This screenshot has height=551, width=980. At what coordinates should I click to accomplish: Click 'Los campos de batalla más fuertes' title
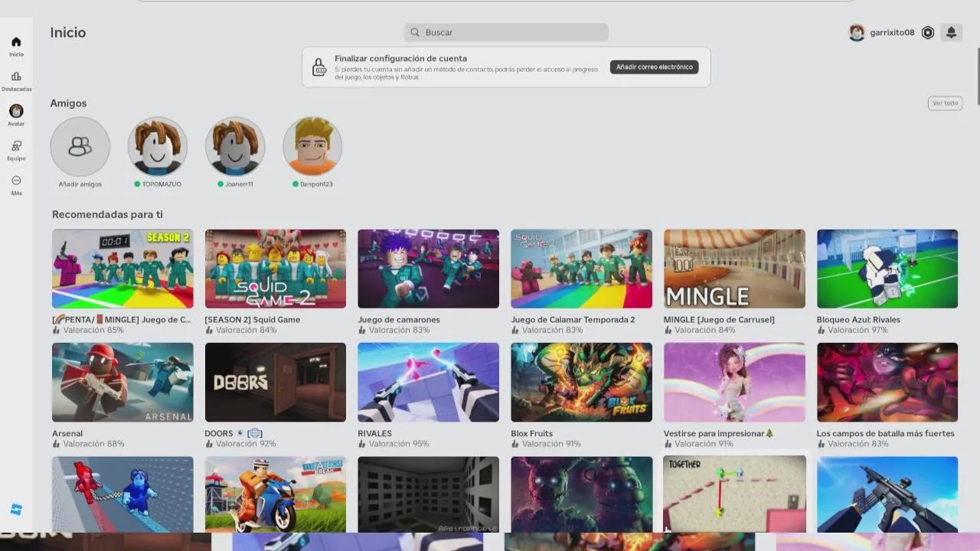point(886,433)
